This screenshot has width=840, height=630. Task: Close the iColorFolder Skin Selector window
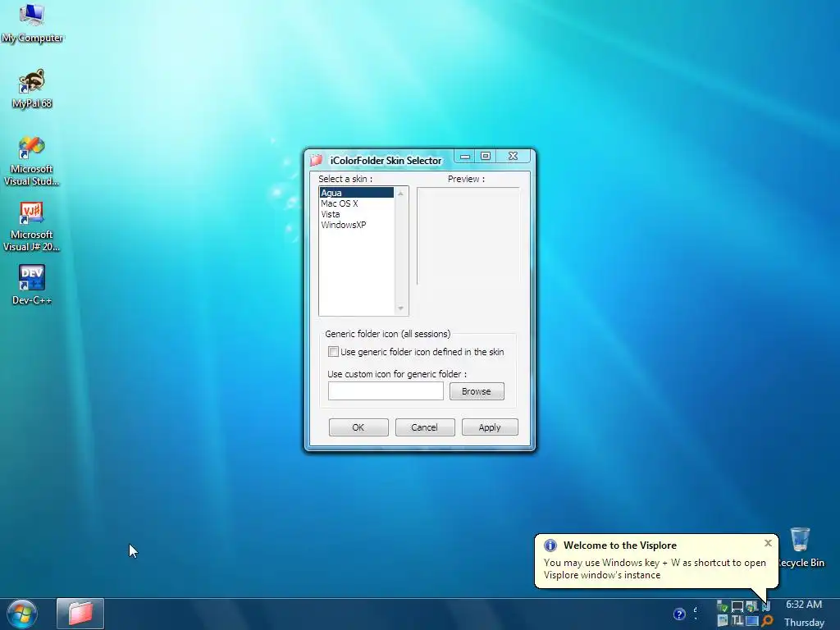(513, 156)
